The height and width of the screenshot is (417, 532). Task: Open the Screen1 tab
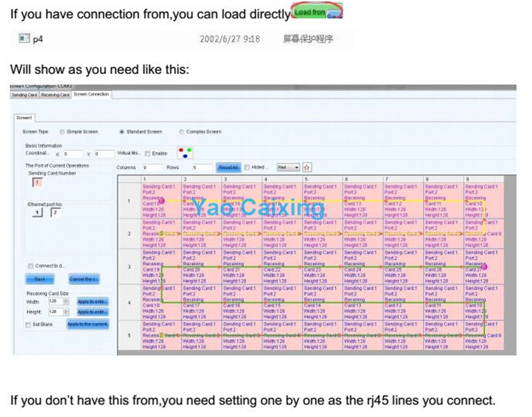pos(24,118)
